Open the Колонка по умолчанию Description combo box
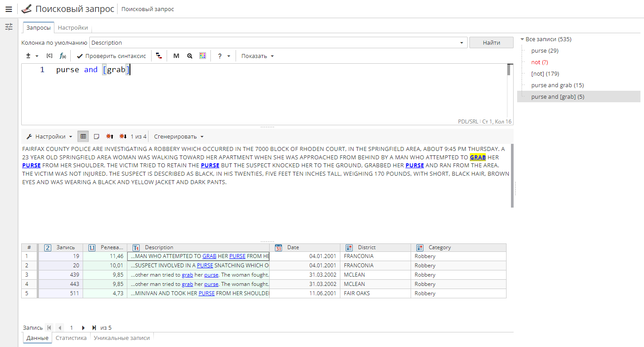Screen dimensions: 644x347 278,42
